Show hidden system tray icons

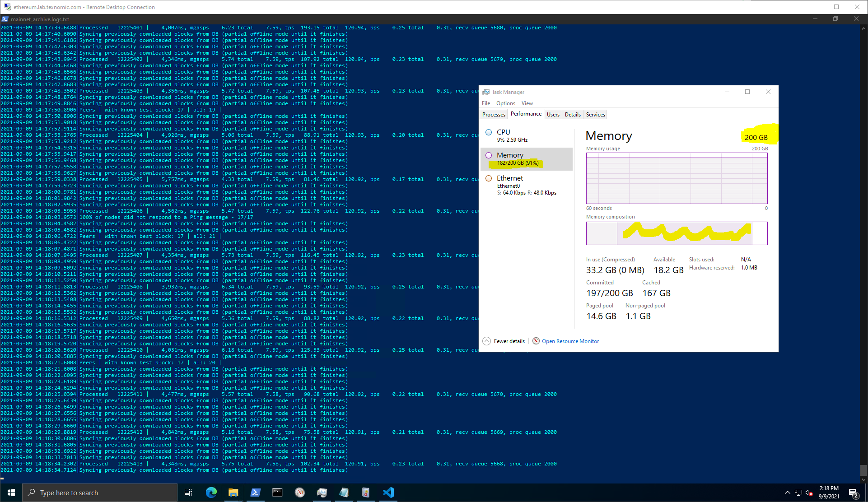point(787,493)
